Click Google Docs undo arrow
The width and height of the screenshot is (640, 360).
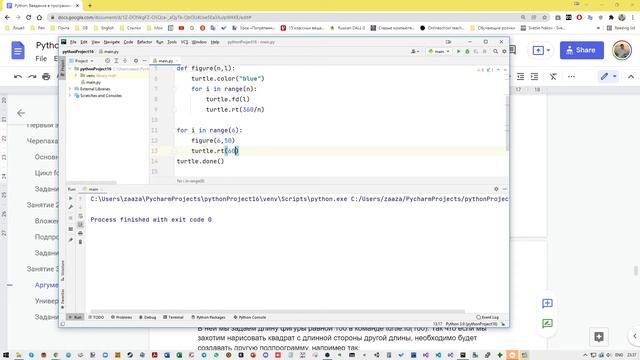pyautogui.click(x=18, y=76)
